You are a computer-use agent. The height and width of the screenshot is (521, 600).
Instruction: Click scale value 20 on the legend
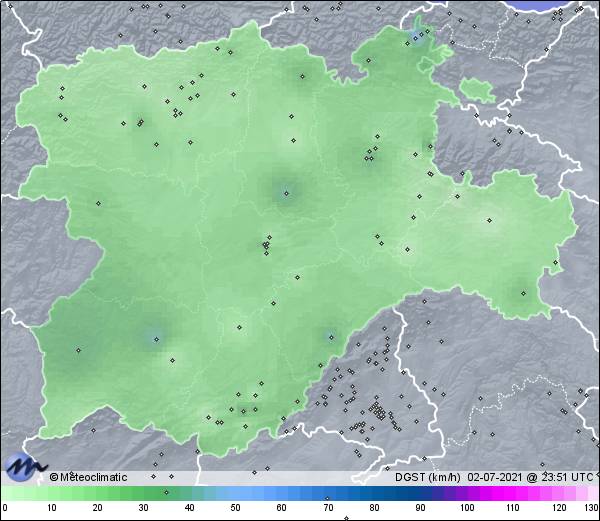point(98,508)
